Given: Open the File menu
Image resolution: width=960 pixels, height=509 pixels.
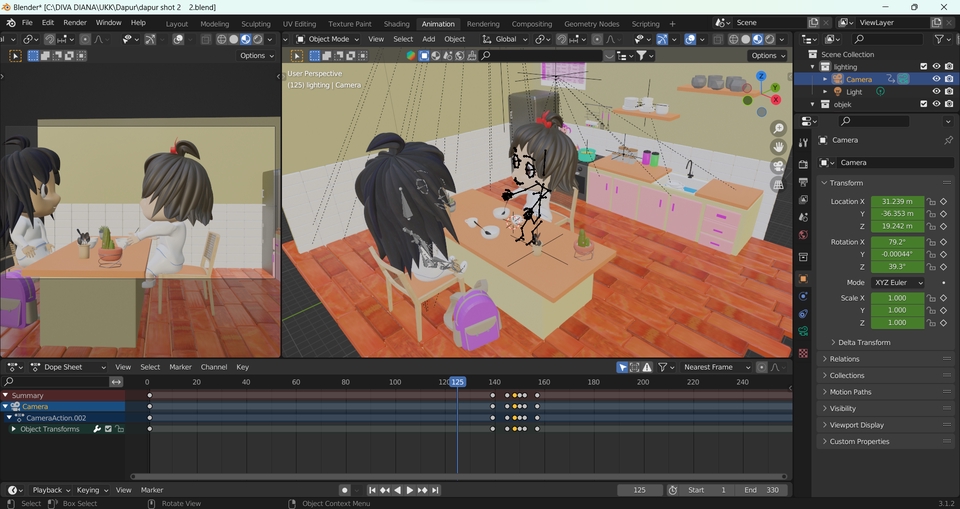Looking at the screenshot, I should [x=27, y=23].
